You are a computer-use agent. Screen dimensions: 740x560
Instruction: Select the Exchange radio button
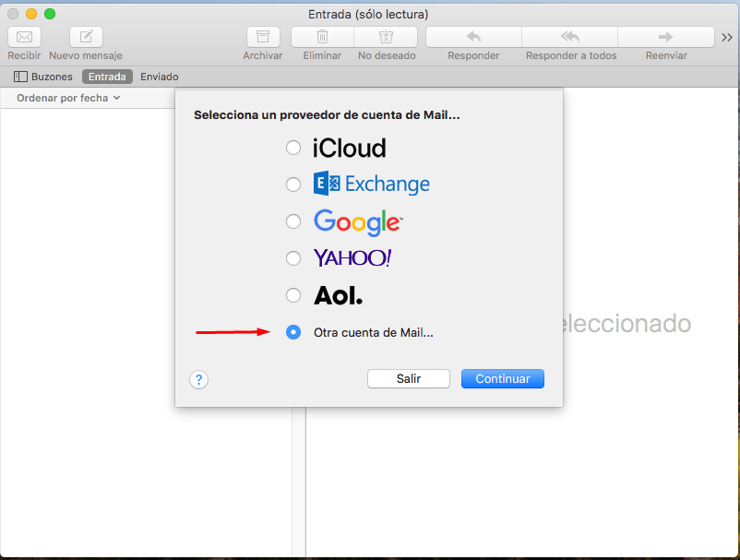click(x=293, y=184)
